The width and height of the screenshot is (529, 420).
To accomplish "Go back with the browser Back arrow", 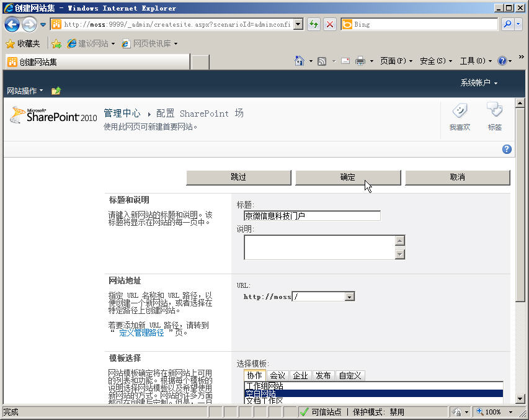I will click(12, 24).
